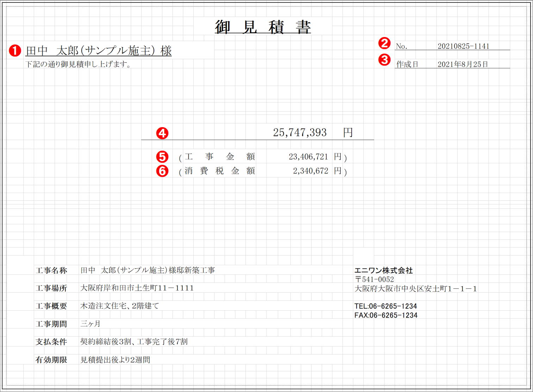Select marker ❻ beside 消費税金額 row
The height and width of the screenshot is (392, 533).
point(162,171)
